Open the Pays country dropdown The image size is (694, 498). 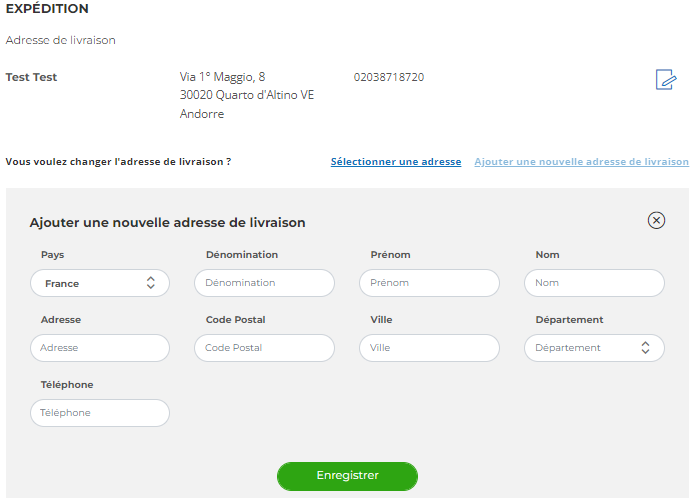coord(100,283)
